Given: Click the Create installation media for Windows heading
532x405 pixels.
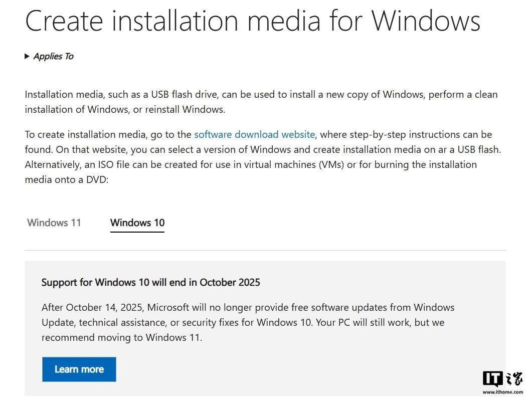Looking at the screenshot, I should [253, 21].
